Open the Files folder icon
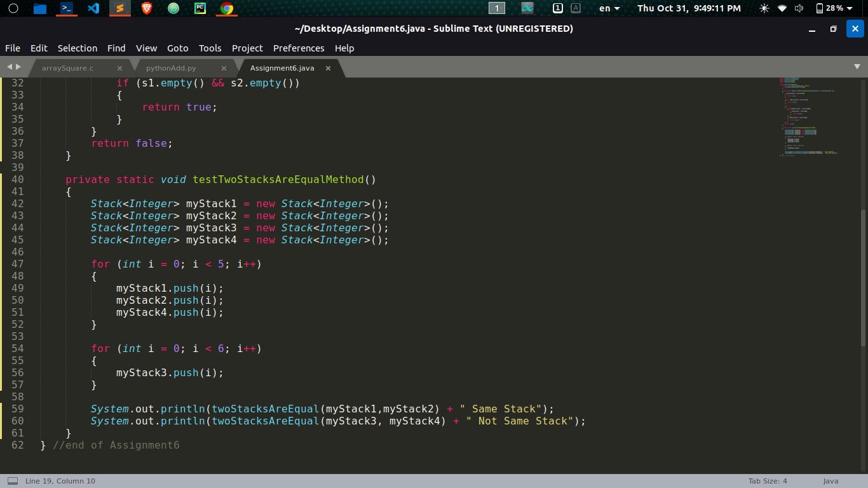The image size is (868, 488). tap(39, 8)
